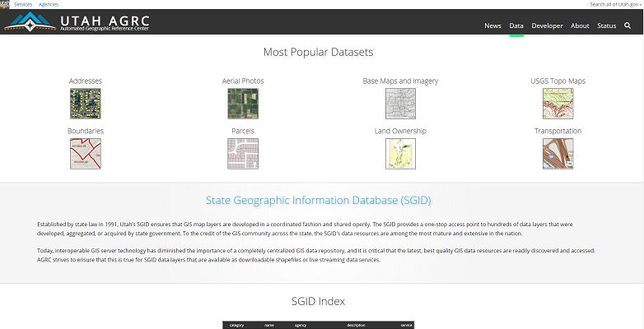Viewport: 644px width, 329px height.
Task: Open the Aerial Photos dataset thumbnail
Action: [x=243, y=104]
